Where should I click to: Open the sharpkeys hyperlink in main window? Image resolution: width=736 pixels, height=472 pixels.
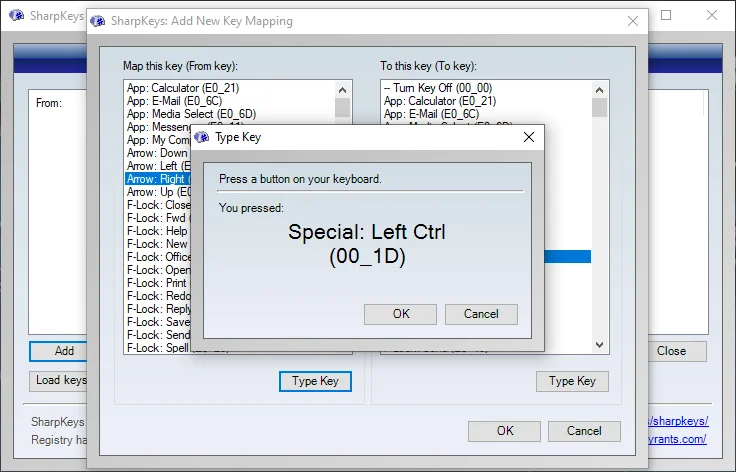coord(678,421)
